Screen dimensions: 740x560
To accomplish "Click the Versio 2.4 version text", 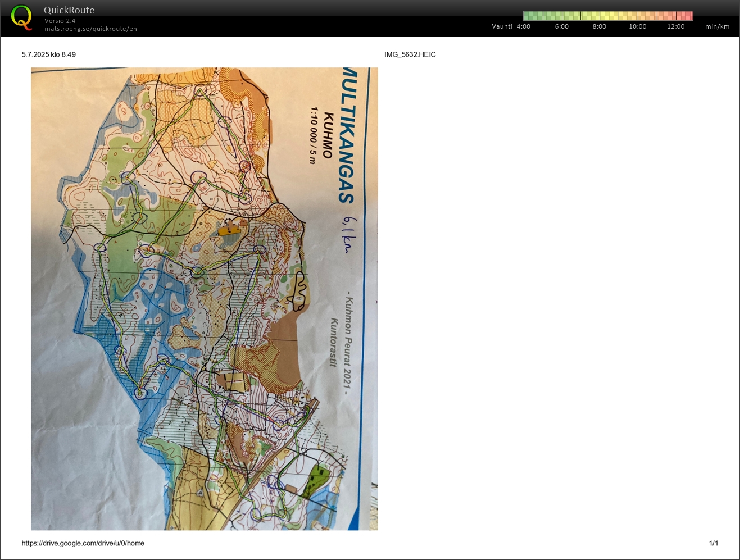I will 60,21.
